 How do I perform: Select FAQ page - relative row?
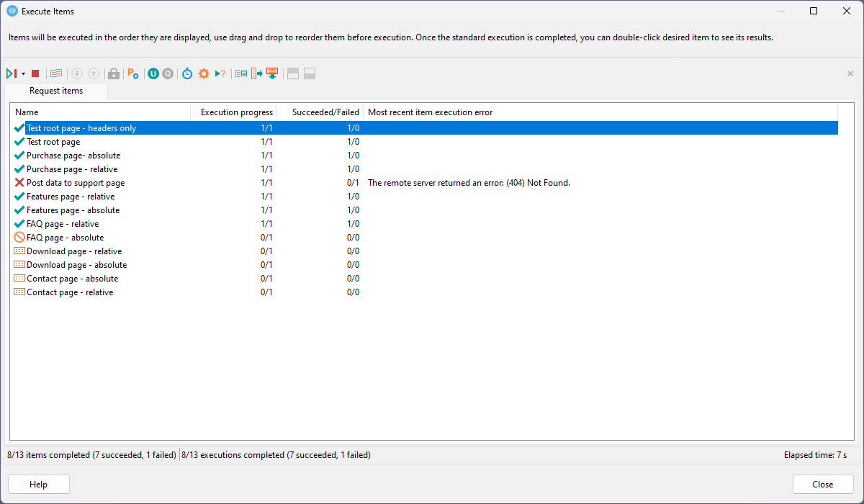(425, 224)
